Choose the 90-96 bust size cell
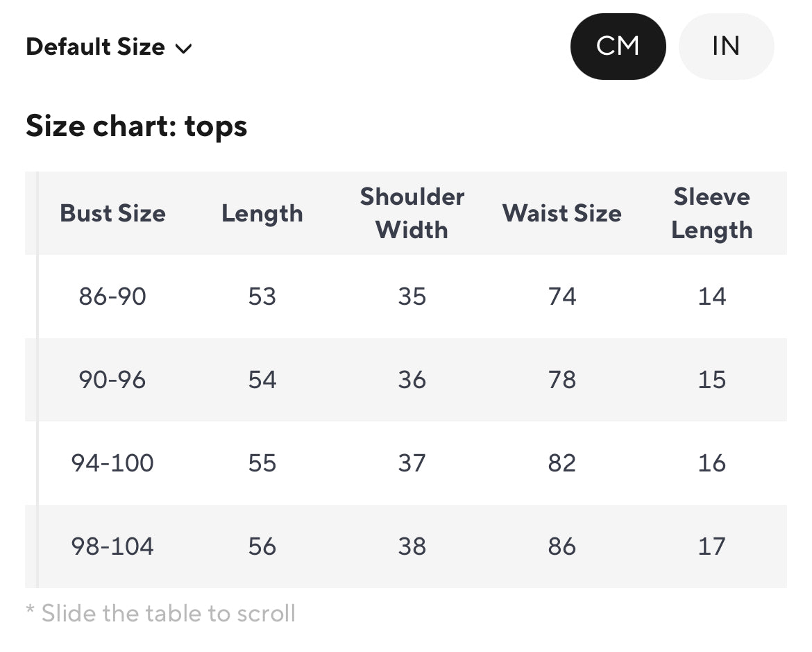 coord(112,380)
